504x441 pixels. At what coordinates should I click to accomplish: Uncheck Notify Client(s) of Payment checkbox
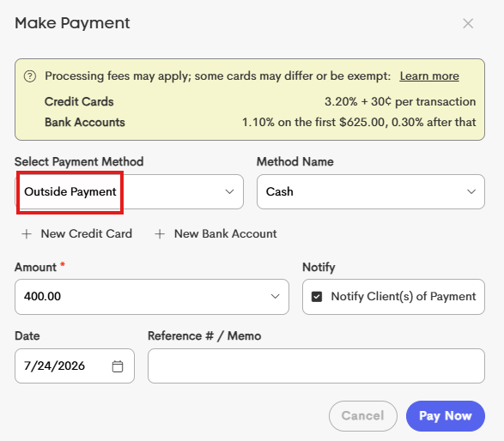coord(317,297)
